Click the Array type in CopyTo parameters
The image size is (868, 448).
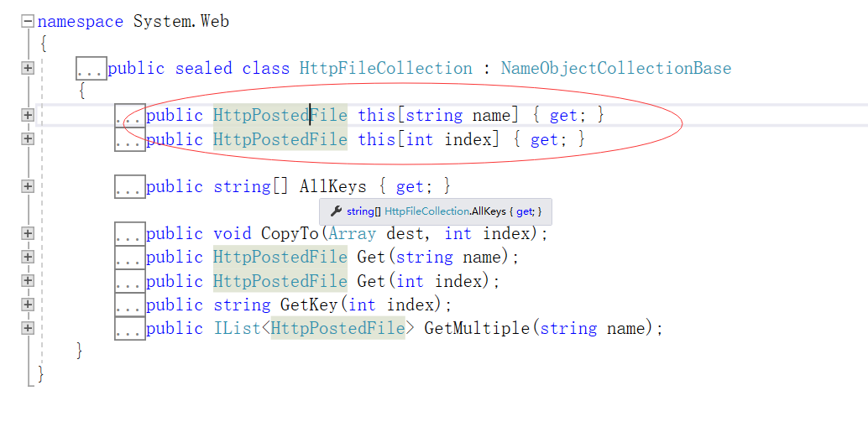(352, 233)
